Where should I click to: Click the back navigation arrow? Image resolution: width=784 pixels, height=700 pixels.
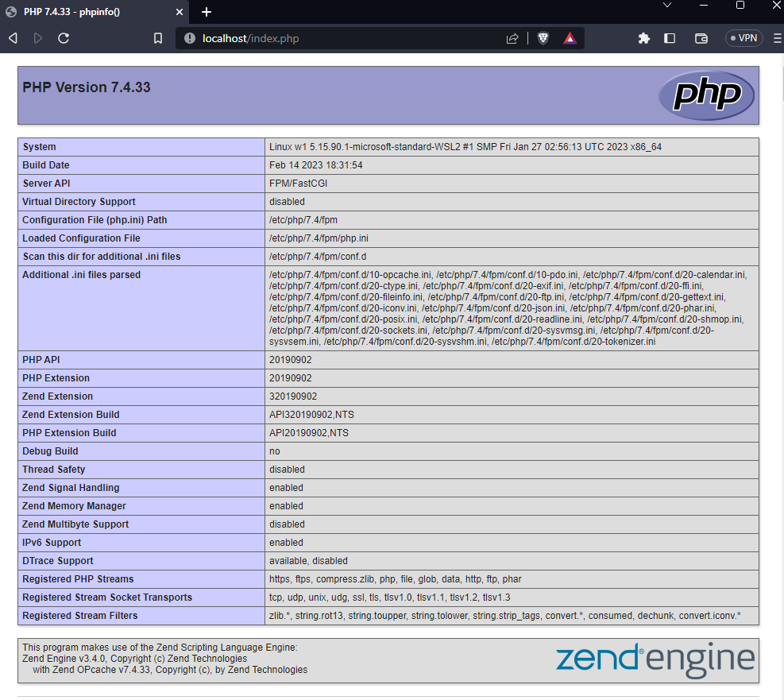[13, 37]
